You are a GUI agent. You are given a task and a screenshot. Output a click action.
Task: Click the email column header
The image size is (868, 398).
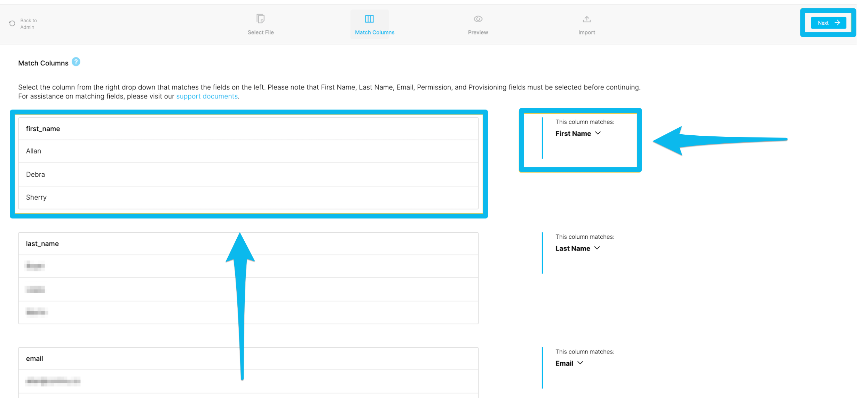248,359
